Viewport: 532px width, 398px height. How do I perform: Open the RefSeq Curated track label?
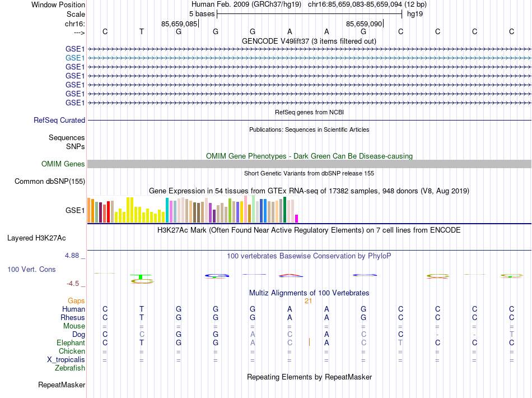[59, 120]
